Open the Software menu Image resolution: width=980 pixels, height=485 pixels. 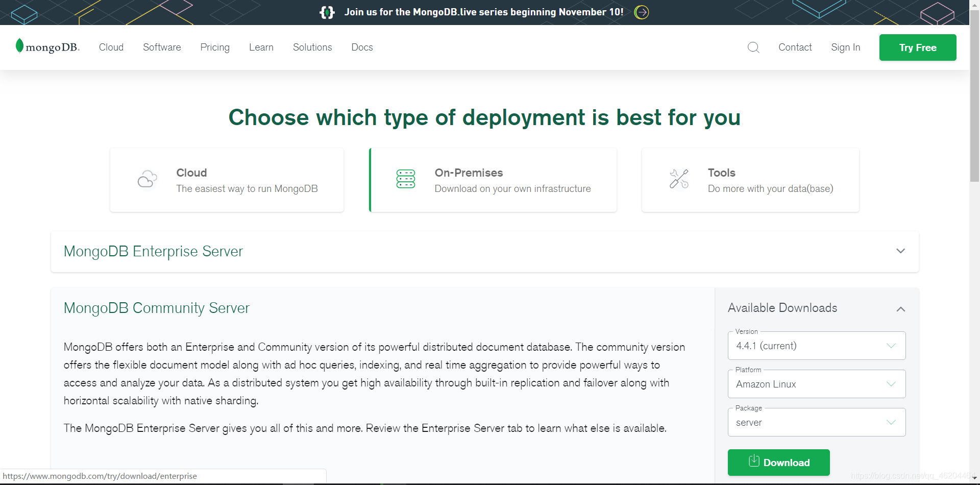162,47
